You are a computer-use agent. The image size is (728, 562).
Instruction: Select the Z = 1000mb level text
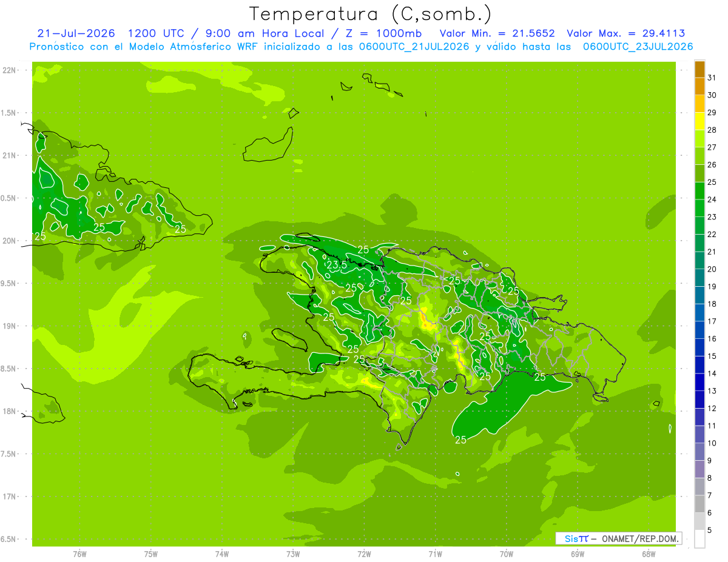pos(384,33)
